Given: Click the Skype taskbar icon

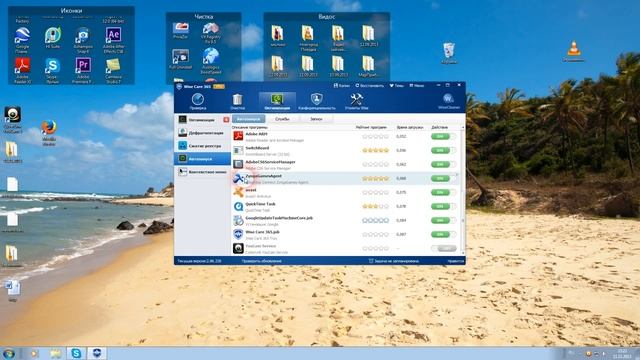Looking at the screenshot, I should point(76,353).
